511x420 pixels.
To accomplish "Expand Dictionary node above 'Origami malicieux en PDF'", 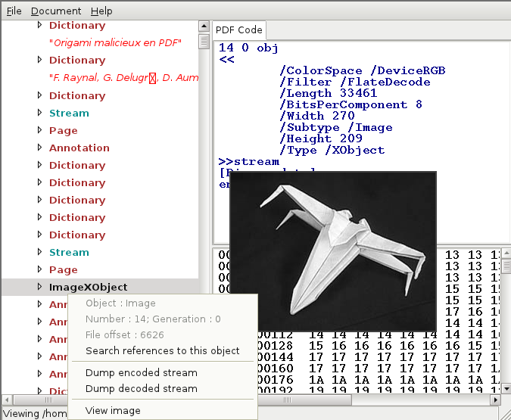I will click(x=39, y=25).
